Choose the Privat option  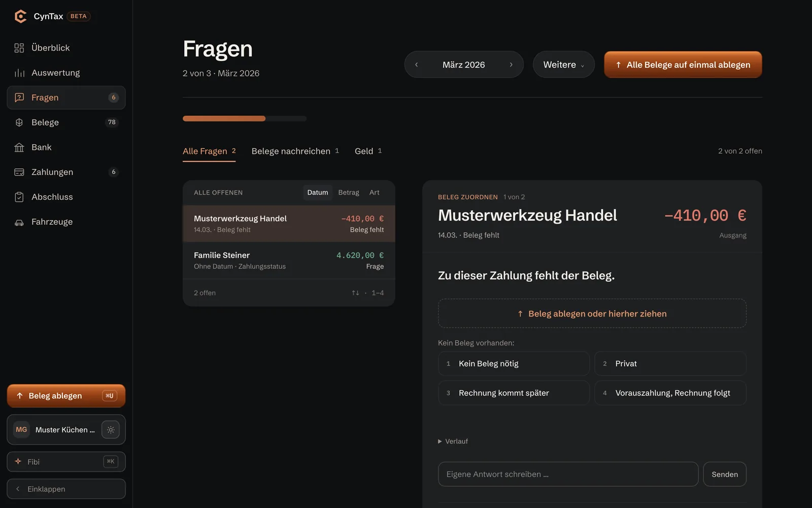click(670, 364)
